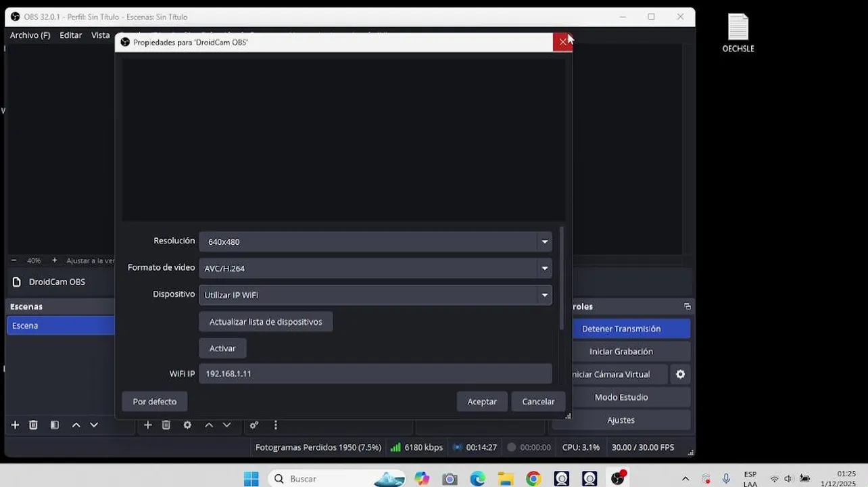
Task: Click the streaming status icon beside 00:14:27
Action: click(x=458, y=447)
